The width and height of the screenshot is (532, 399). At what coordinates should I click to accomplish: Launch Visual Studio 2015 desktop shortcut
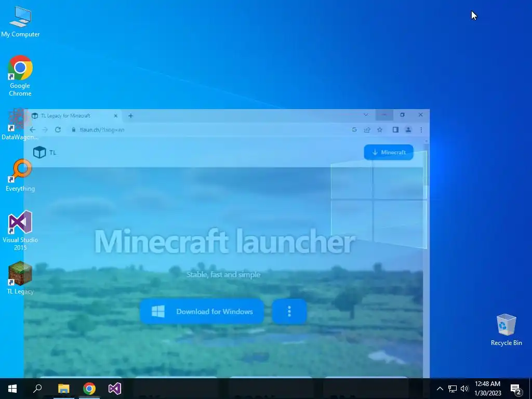20,230
